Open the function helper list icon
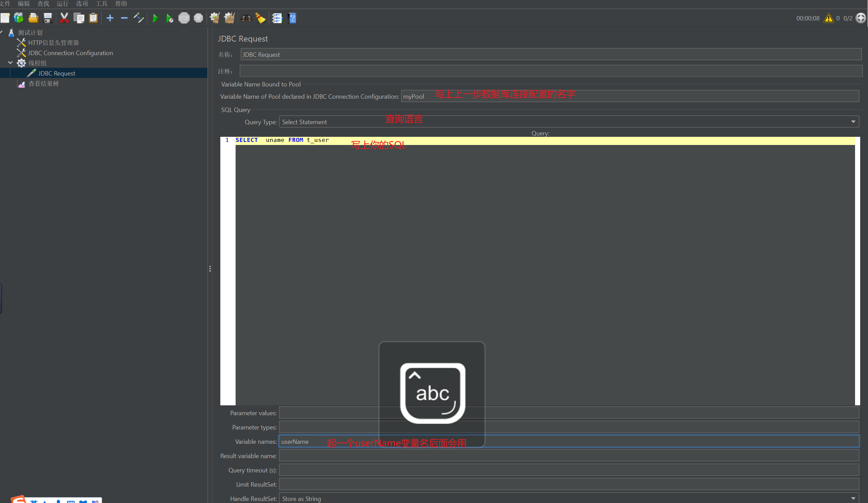 click(x=277, y=18)
